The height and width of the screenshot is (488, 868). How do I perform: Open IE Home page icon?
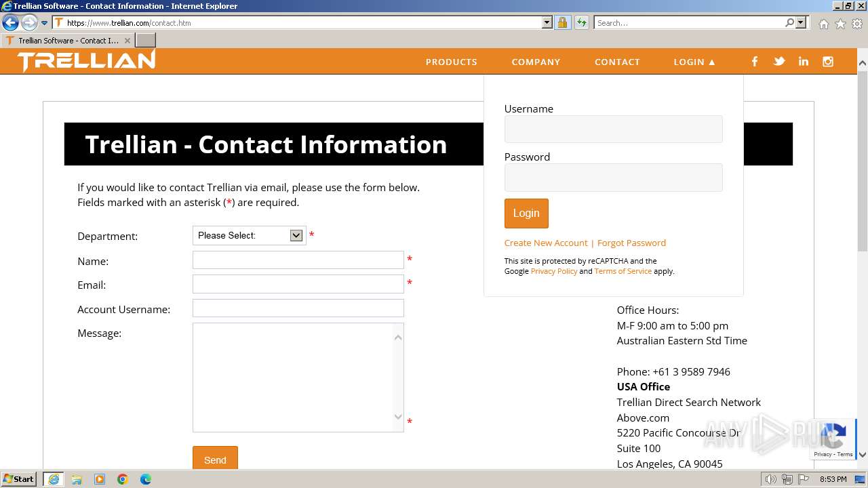823,24
